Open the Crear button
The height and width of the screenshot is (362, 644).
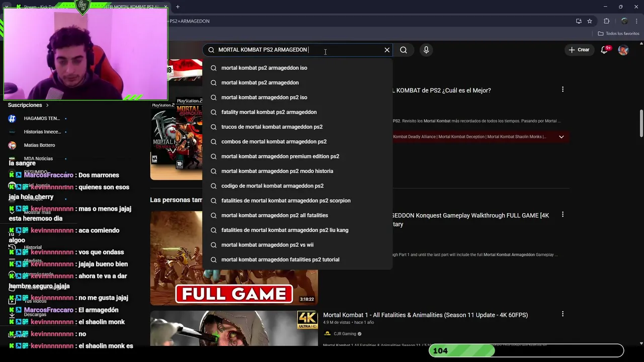tap(579, 50)
